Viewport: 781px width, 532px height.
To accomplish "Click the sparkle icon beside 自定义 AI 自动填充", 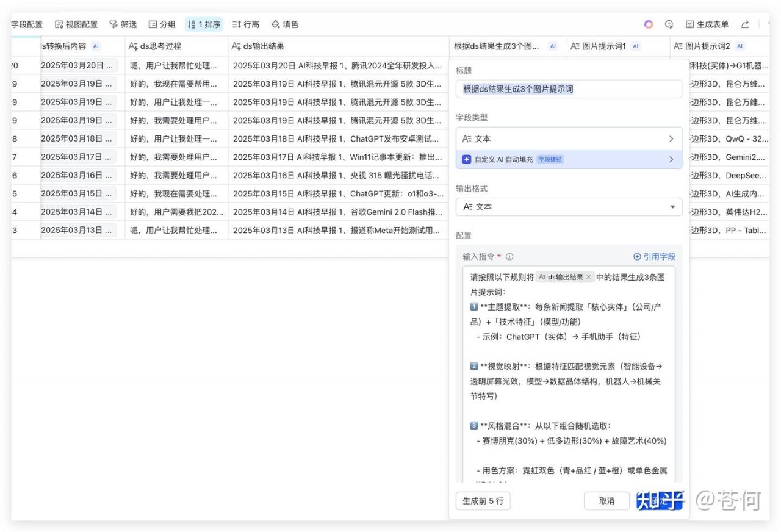I will (467, 159).
